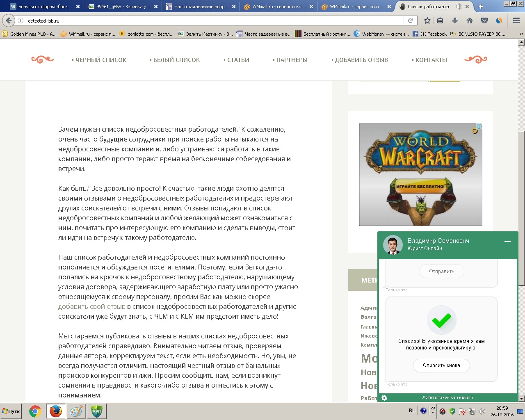Go back using the browser back arrow
The height and width of the screenshot is (420, 525).
click(x=9, y=21)
